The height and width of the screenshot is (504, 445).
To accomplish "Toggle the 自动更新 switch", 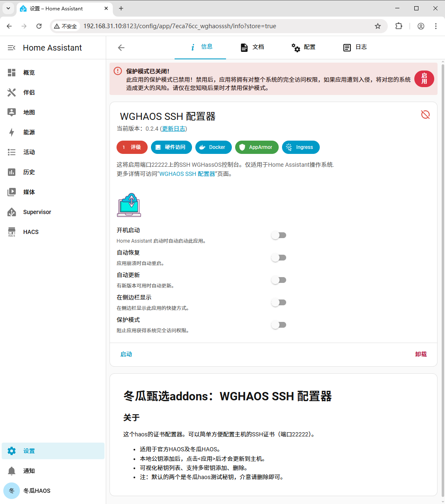I will click(x=279, y=280).
